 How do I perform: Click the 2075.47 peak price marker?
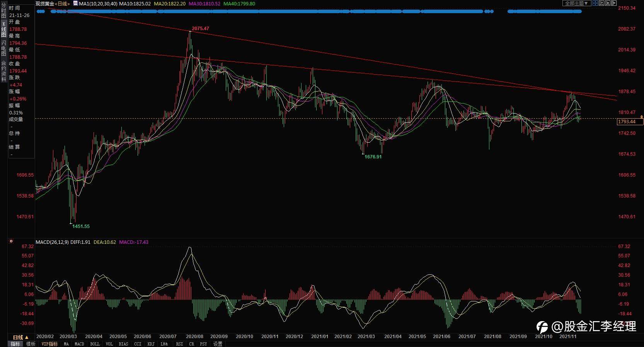click(200, 29)
